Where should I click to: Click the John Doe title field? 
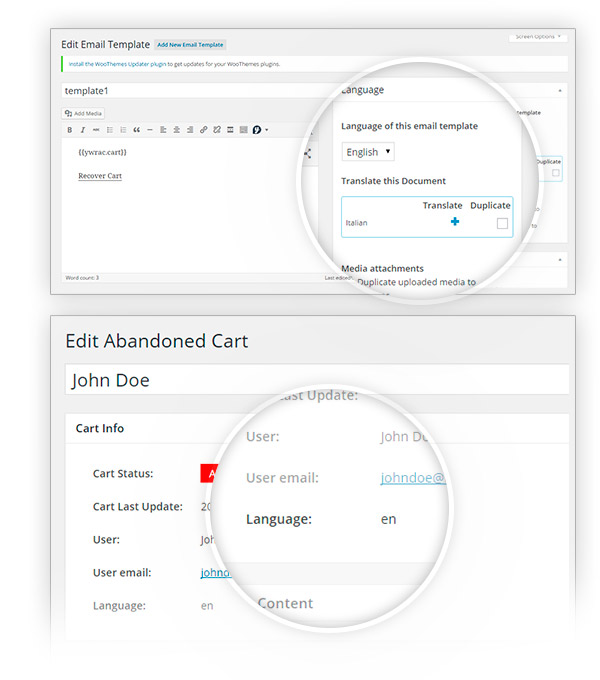pyautogui.click(x=317, y=379)
